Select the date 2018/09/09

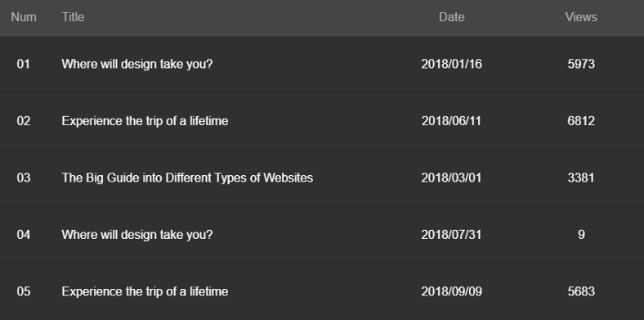(x=451, y=291)
